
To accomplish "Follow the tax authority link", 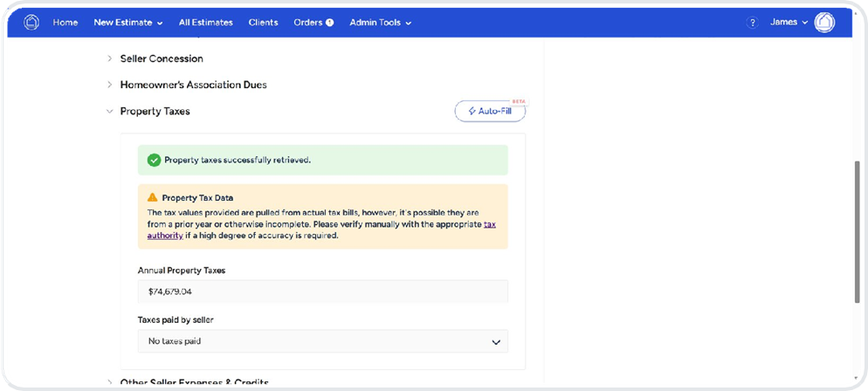I will (490, 225).
